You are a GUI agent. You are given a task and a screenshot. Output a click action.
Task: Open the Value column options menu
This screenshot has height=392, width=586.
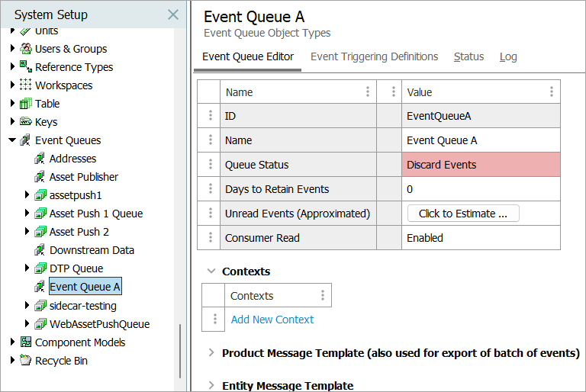coord(551,92)
